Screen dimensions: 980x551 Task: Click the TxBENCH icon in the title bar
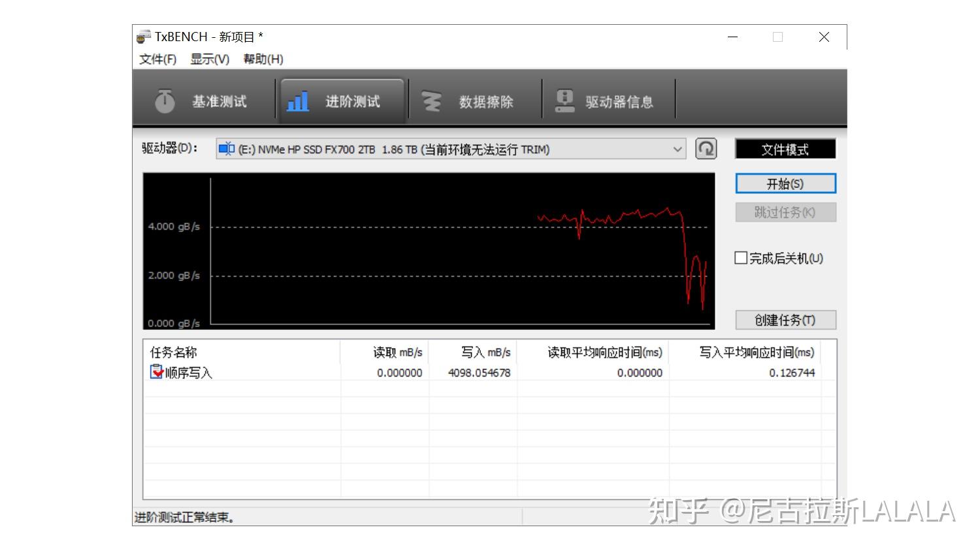[143, 37]
